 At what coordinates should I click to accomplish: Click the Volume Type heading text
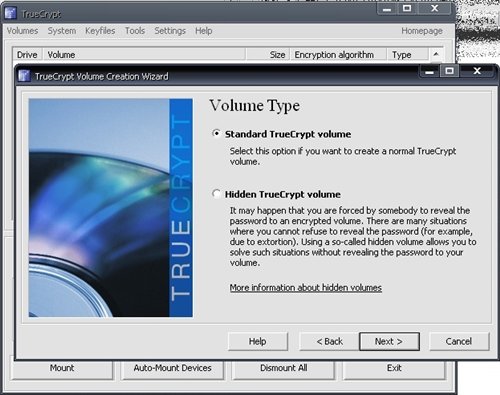point(255,106)
